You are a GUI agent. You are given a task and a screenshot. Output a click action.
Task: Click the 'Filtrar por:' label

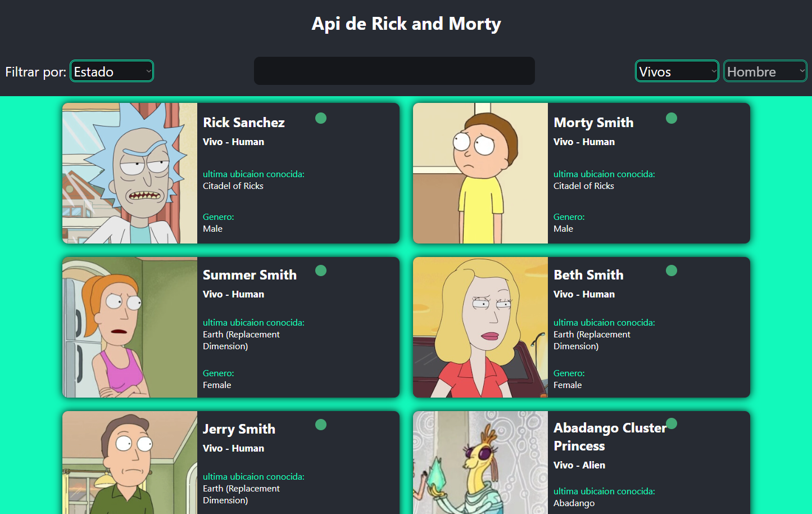coord(35,72)
